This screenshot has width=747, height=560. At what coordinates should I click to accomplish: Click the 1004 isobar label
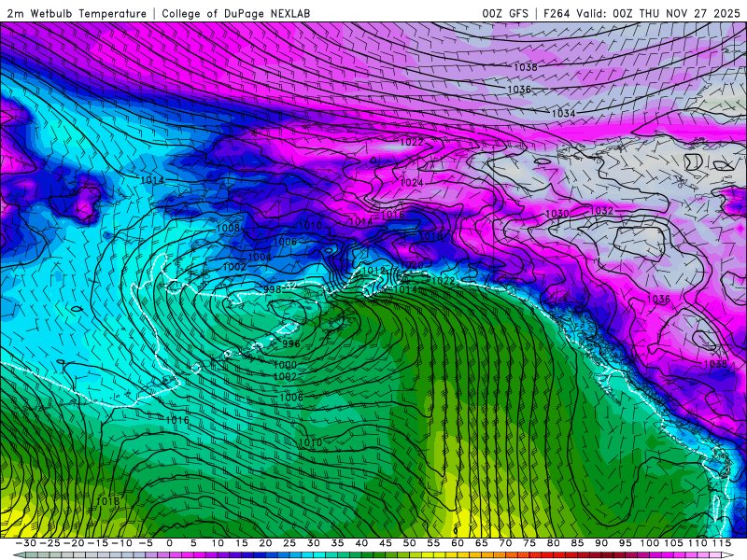(x=261, y=258)
